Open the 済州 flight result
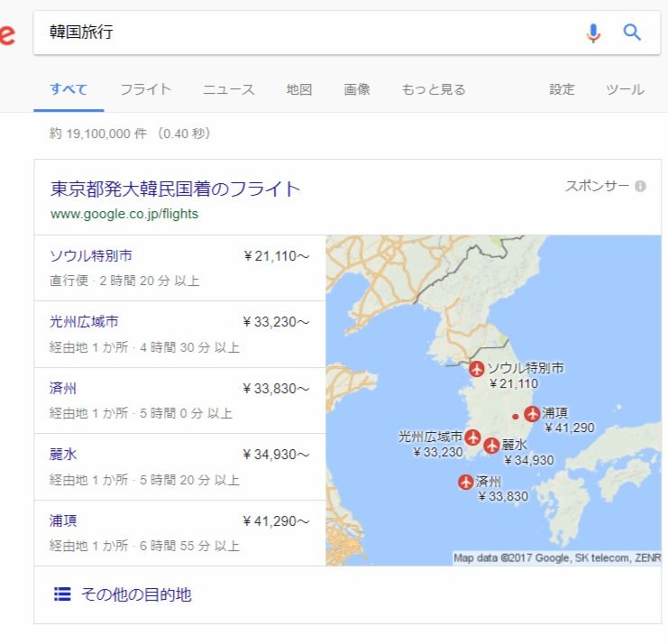This screenshot has width=668, height=644. (62, 388)
